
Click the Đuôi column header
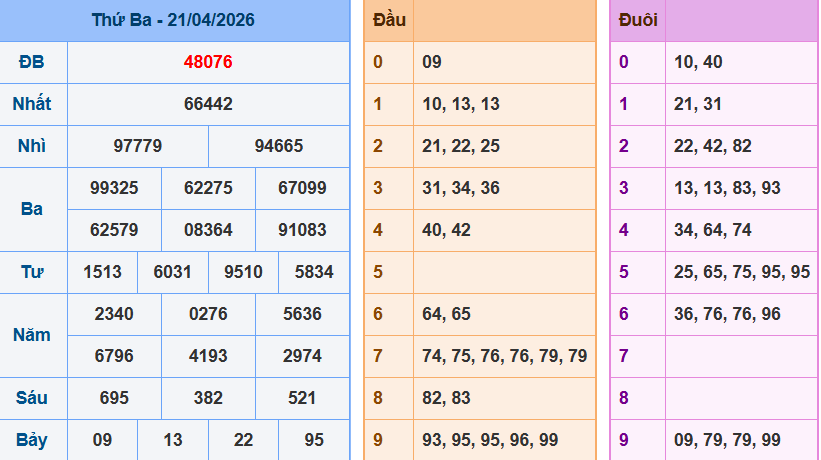pyautogui.click(x=638, y=20)
